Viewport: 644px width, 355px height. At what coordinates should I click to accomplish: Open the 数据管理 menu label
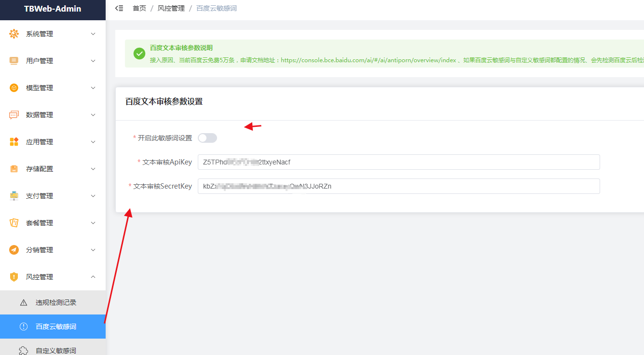(x=40, y=115)
